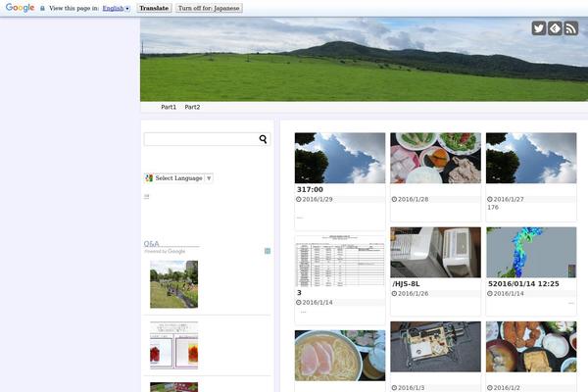Click the Powered by Google text
Viewport: 588px width, 392px height.
coord(165,251)
